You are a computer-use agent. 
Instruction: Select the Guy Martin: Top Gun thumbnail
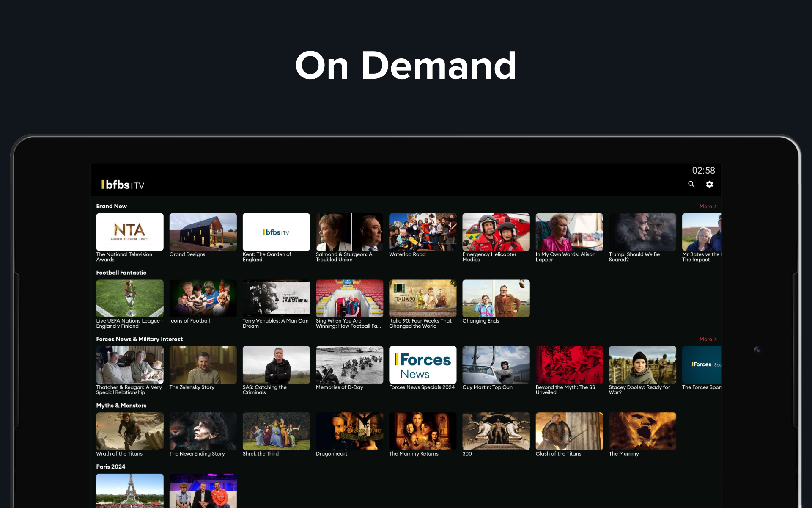click(x=496, y=364)
